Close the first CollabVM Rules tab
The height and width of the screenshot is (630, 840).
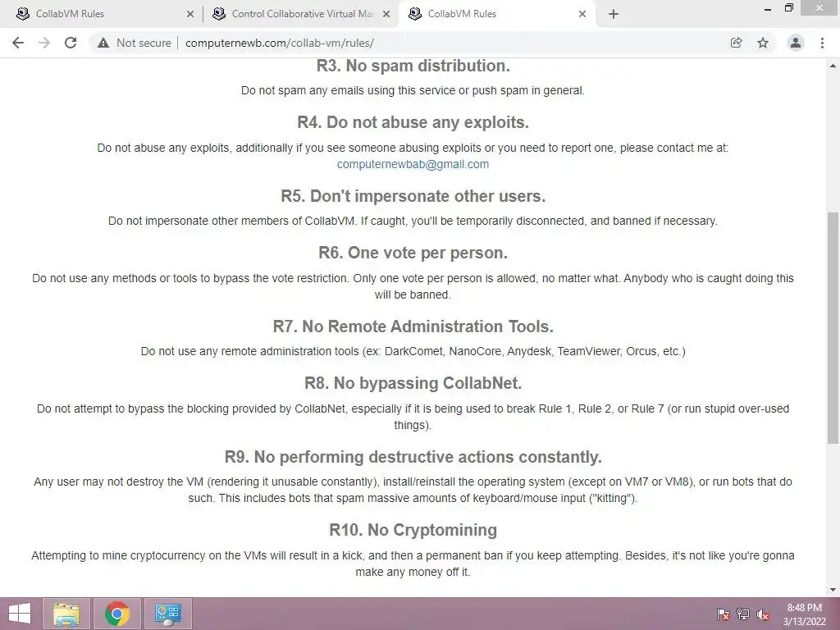pyautogui.click(x=190, y=14)
